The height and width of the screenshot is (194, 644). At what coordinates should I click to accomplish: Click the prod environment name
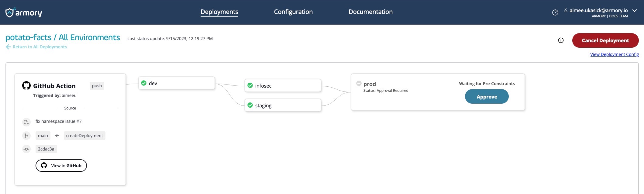(370, 84)
